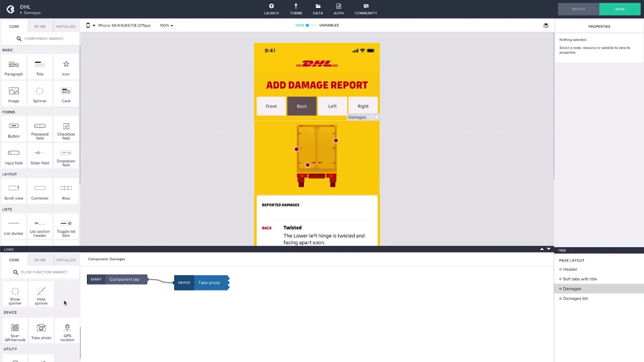Pick the Show spinner flow function

(x=15, y=294)
